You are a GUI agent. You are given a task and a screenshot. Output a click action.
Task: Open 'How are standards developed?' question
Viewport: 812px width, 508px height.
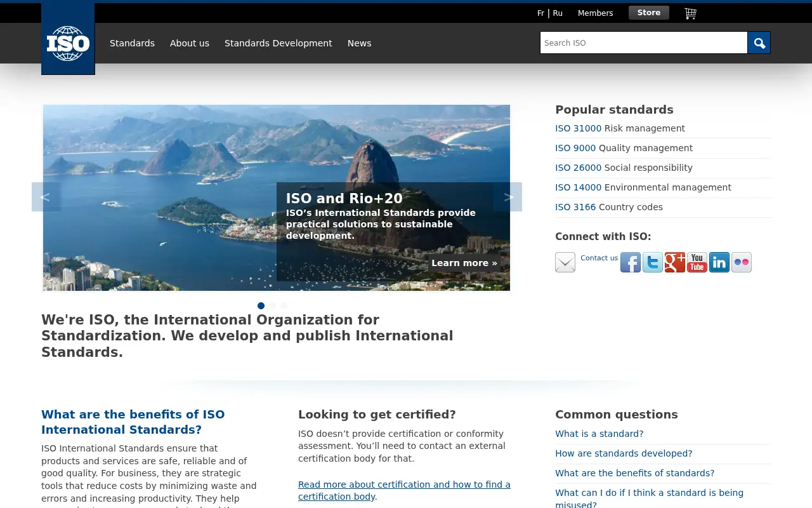pyautogui.click(x=624, y=453)
